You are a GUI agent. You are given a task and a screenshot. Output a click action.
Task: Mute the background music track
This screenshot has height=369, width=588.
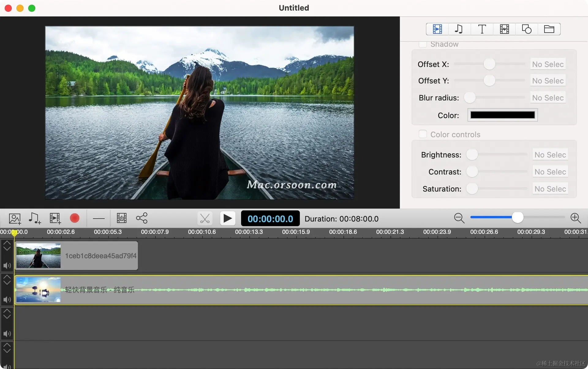pyautogui.click(x=7, y=300)
